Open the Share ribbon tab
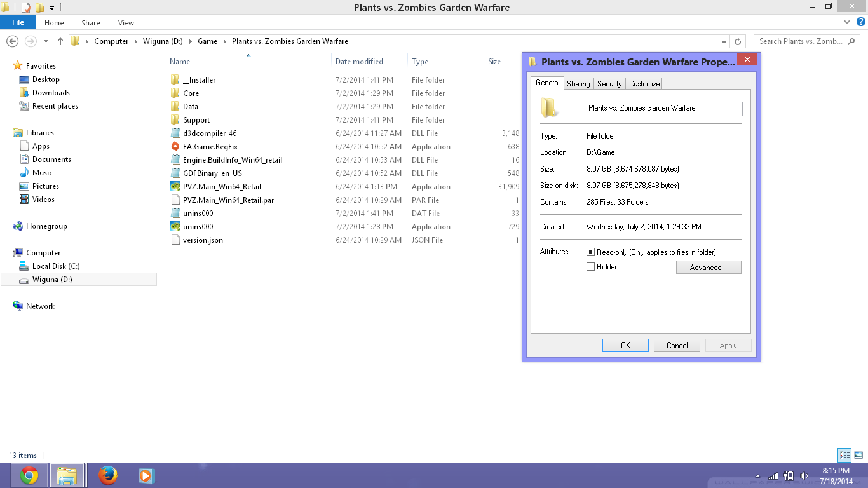 (x=91, y=23)
